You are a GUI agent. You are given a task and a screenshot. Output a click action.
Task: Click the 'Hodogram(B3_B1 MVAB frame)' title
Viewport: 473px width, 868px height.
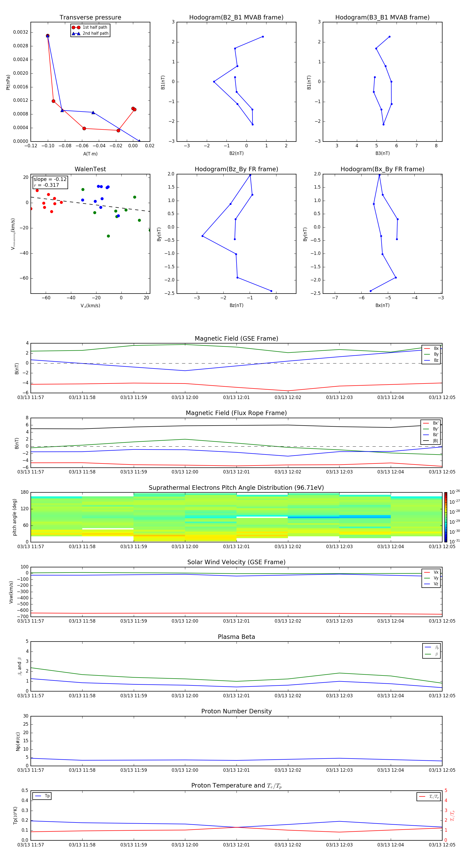pyautogui.click(x=382, y=18)
